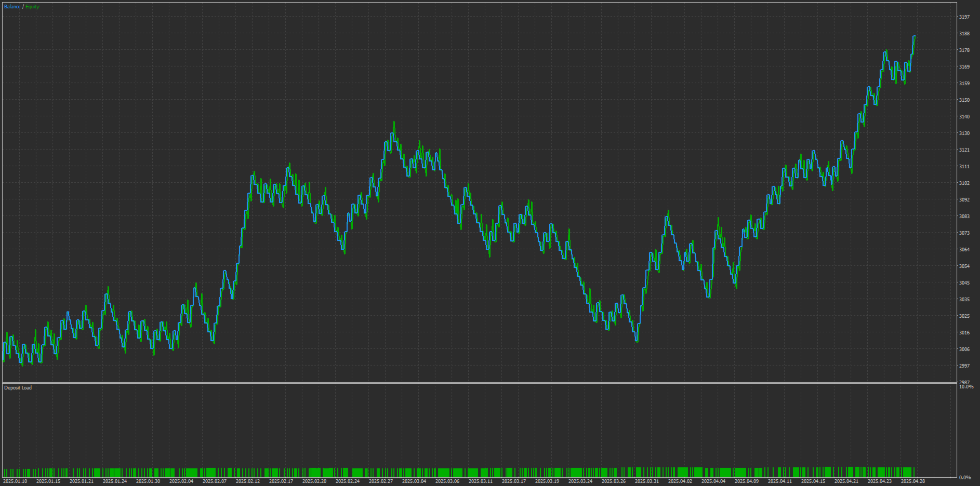Click the 10.0% deposit load scale label
The width and height of the screenshot is (980, 486).
point(966,387)
